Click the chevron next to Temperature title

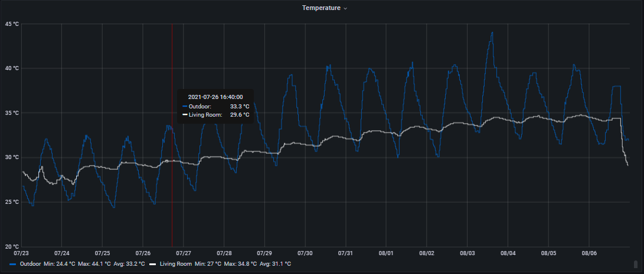tap(345, 8)
